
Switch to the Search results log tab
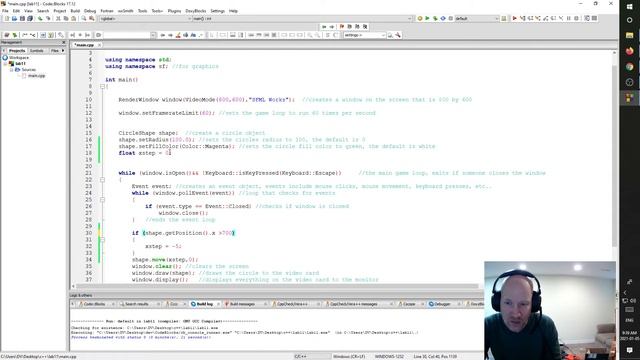(x=137, y=304)
